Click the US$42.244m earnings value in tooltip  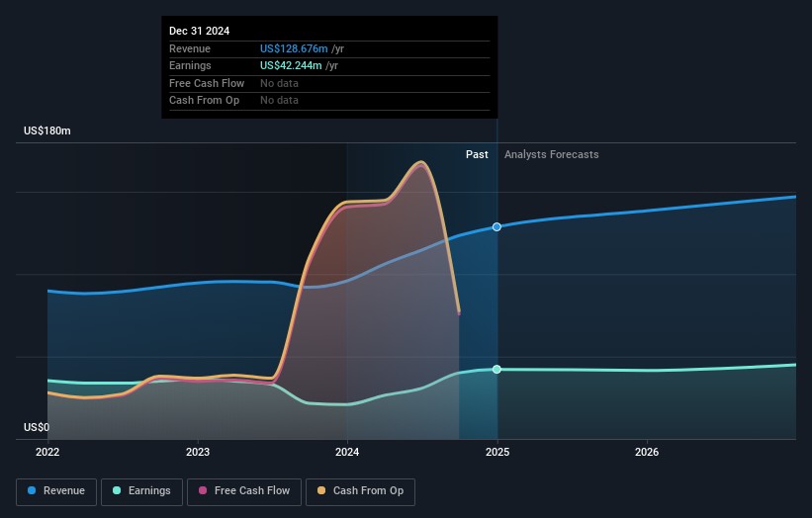click(291, 66)
